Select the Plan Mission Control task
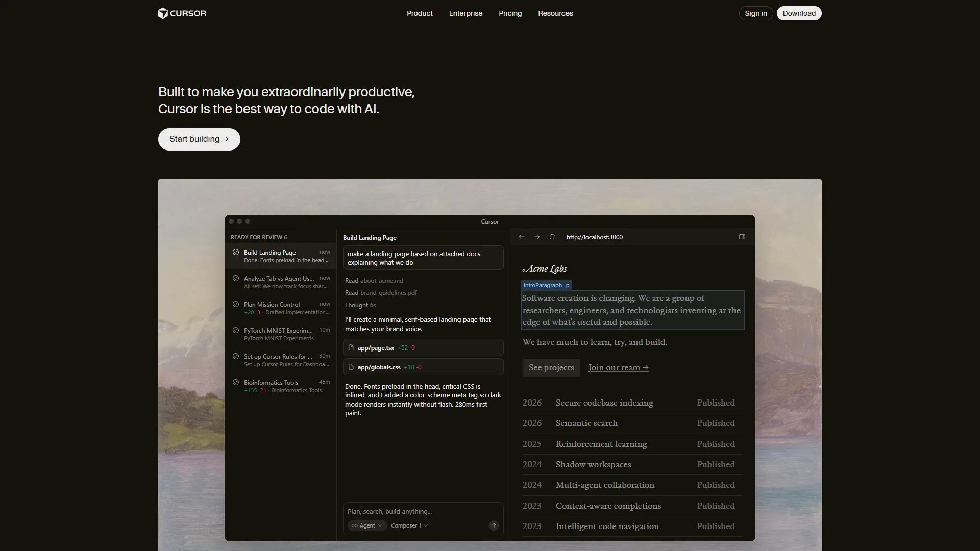 [x=281, y=308]
